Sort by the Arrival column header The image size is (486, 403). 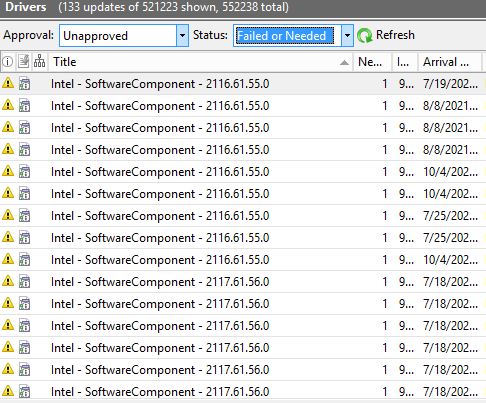[x=450, y=62]
